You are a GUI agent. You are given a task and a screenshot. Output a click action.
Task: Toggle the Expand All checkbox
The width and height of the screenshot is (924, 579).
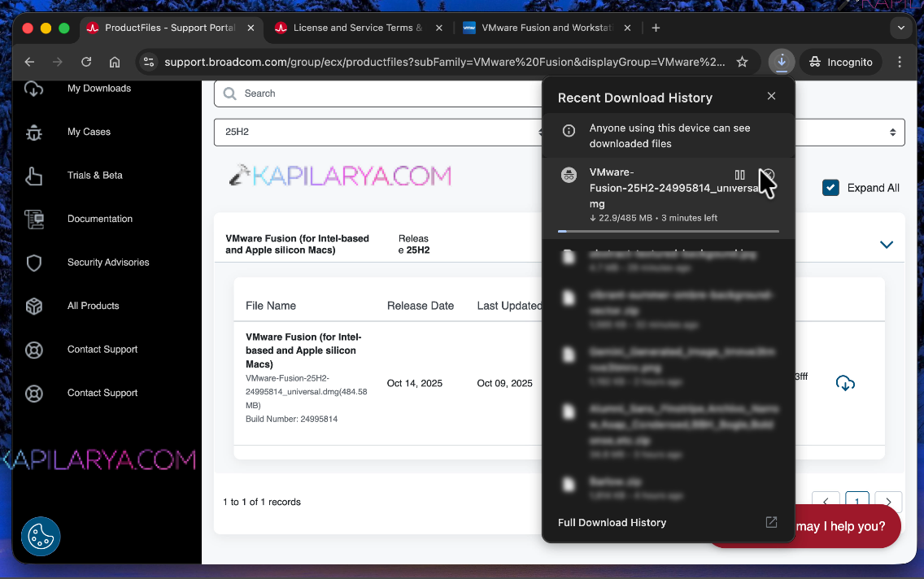point(830,187)
